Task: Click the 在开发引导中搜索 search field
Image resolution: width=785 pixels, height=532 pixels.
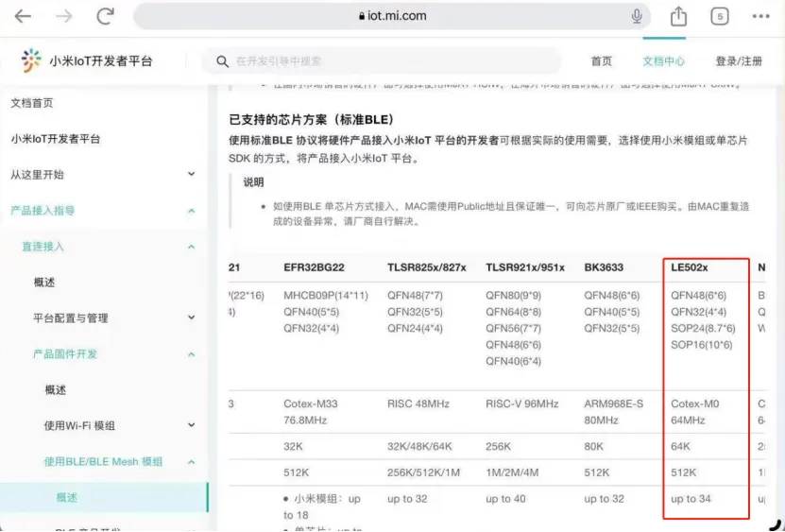Action: (x=382, y=61)
